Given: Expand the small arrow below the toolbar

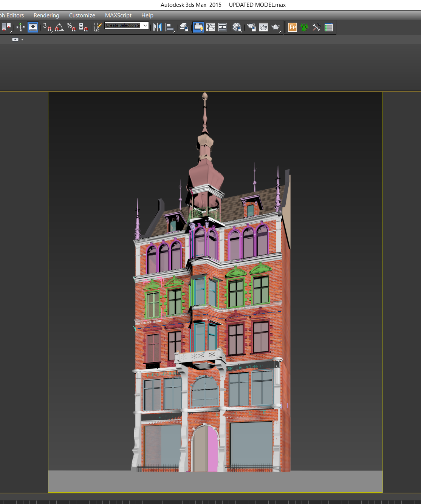Looking at the screenshot, I should pyautogui.click(x=22, y=39).
